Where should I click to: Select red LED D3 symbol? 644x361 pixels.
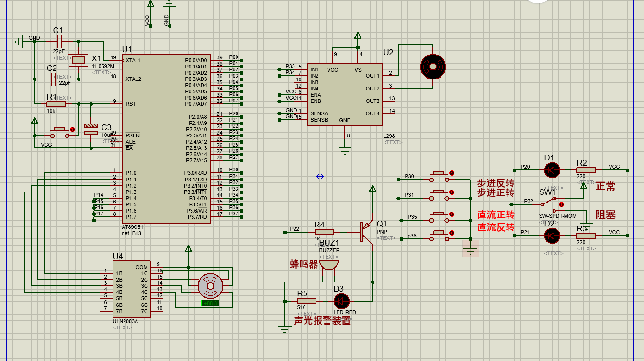tap(341, 301)
